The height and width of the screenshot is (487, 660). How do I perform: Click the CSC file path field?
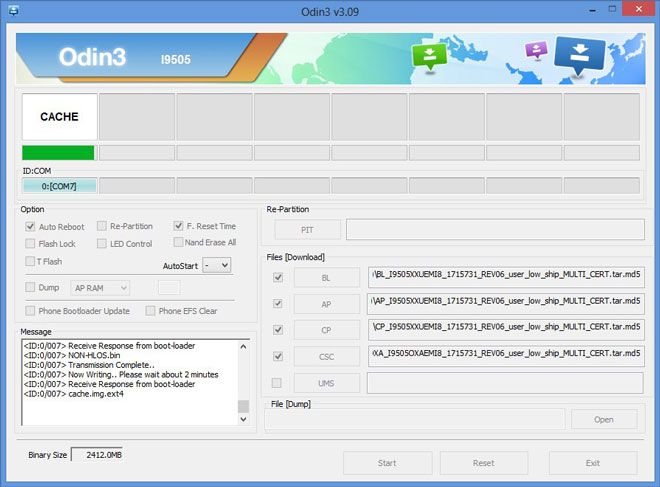506,357
